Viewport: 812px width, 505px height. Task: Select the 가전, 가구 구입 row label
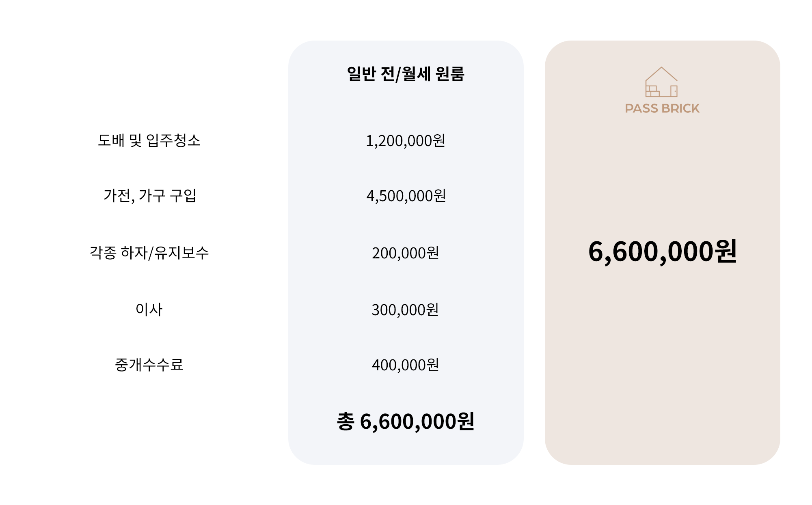[150, 196]
